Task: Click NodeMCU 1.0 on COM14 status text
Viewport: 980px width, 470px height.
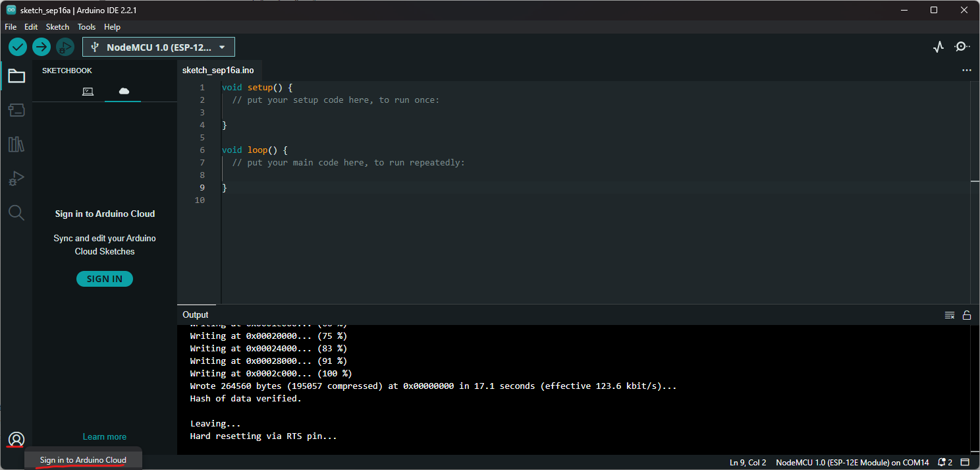Action: click(852, 462)
